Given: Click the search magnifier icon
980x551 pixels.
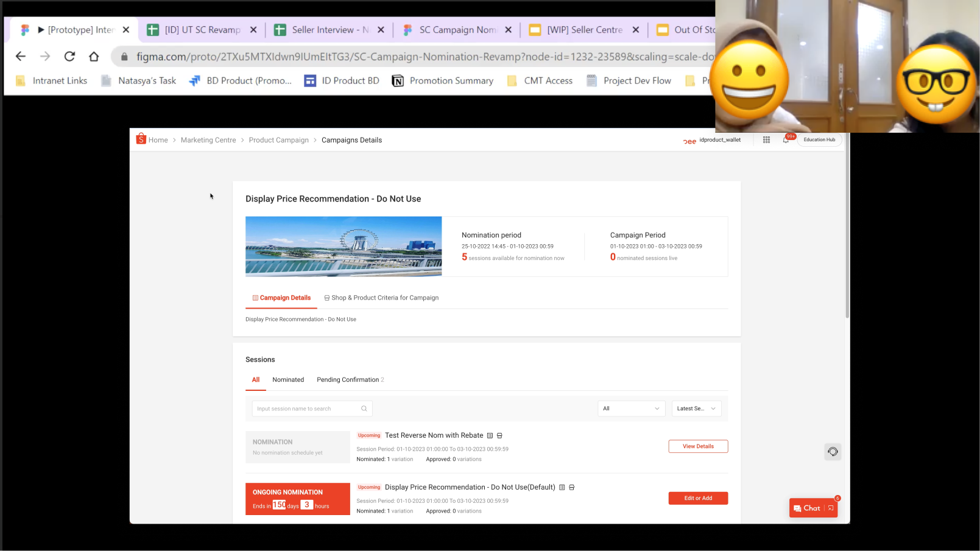Looking at the screenshot, I should click(x=364, y=409).
